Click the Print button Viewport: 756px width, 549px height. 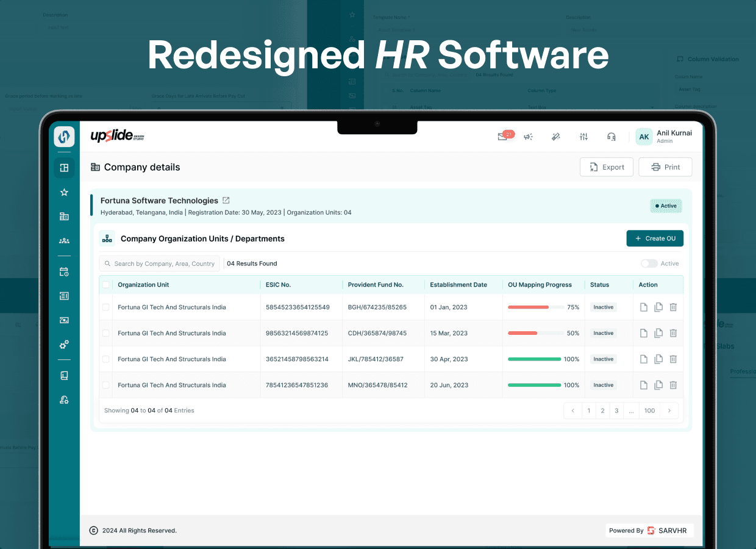tap(665, 167)
